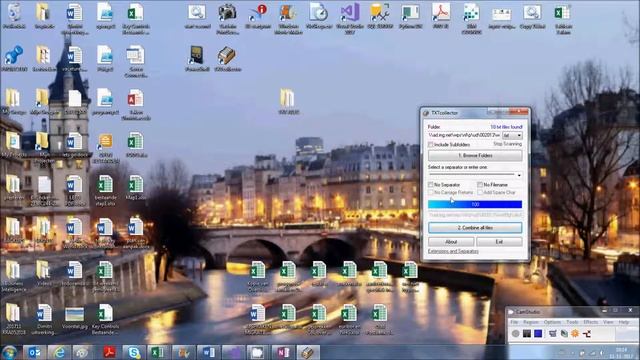This screenshot has width=640, height=360.
Task: Click the black zigzag autopan icon in CamStudio
Action: point(587,333)
